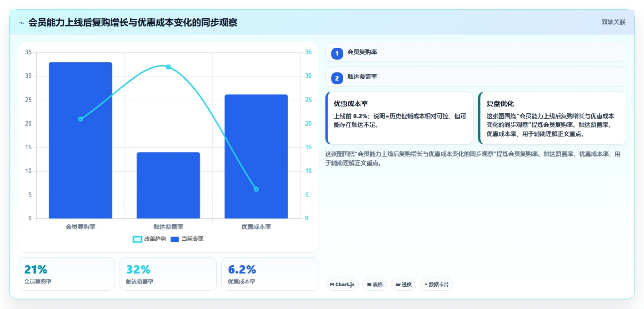
Task: Open the 优惠成本率 insight card
Action: click(399, 118)
